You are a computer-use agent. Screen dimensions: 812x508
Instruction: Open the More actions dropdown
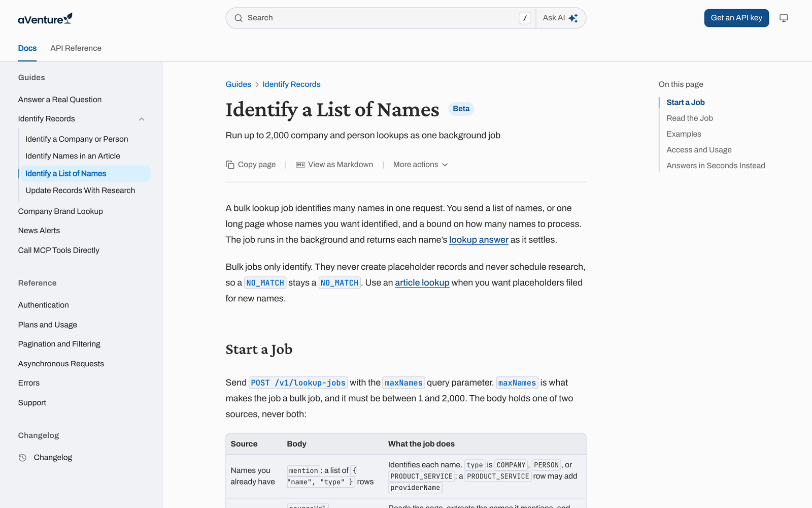pos(420,165)
